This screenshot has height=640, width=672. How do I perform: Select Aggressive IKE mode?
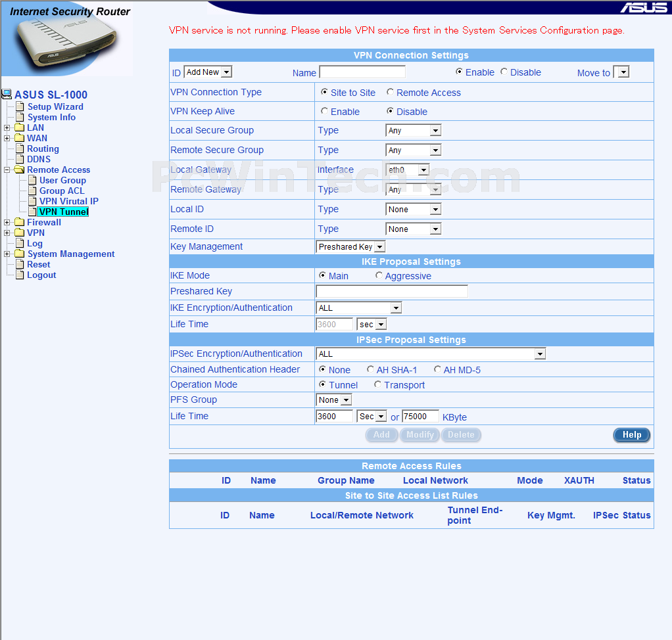[x=379, y=275]
